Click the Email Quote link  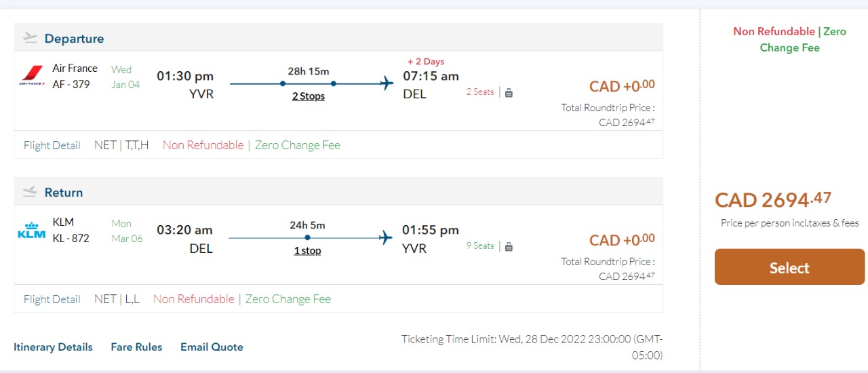click(212, 347)
